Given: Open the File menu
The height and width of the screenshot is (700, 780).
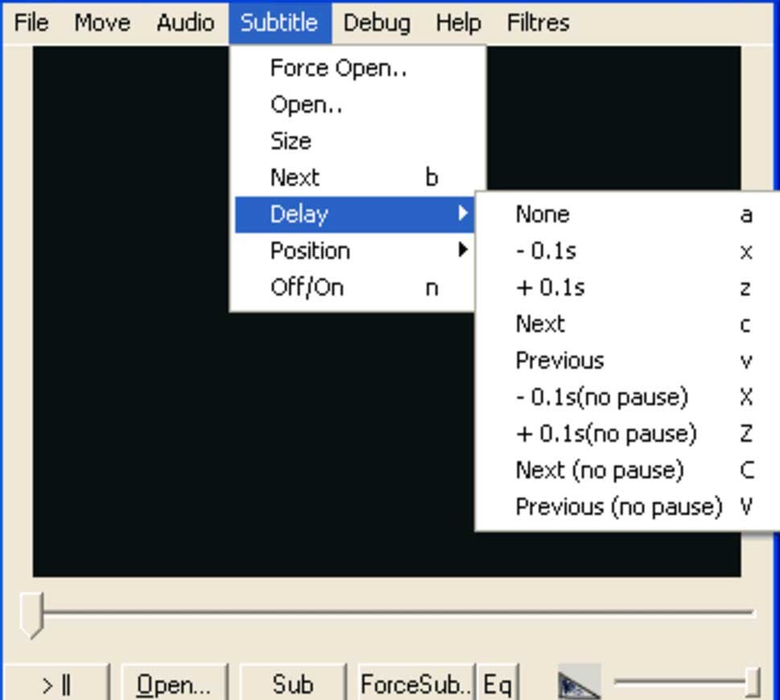Looking at the screenshot, I should [x=30, y=23].
